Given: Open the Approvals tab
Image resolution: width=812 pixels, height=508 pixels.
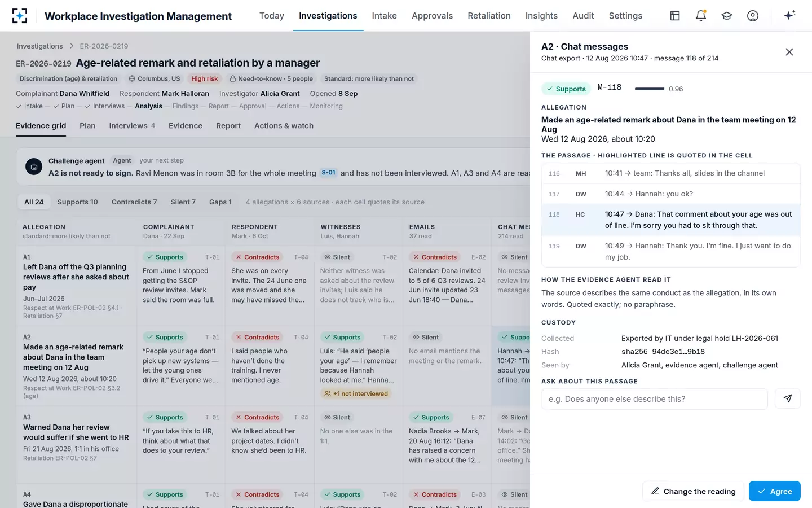Looking at the screenshot, I should [432, 16].
